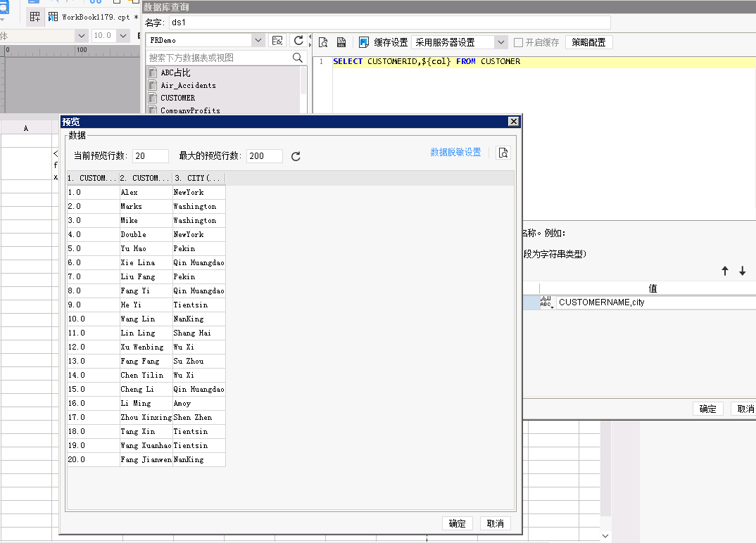Click 确定 in the preview dialog
Viewport: 756px width, 543px height.
(457, 524)
